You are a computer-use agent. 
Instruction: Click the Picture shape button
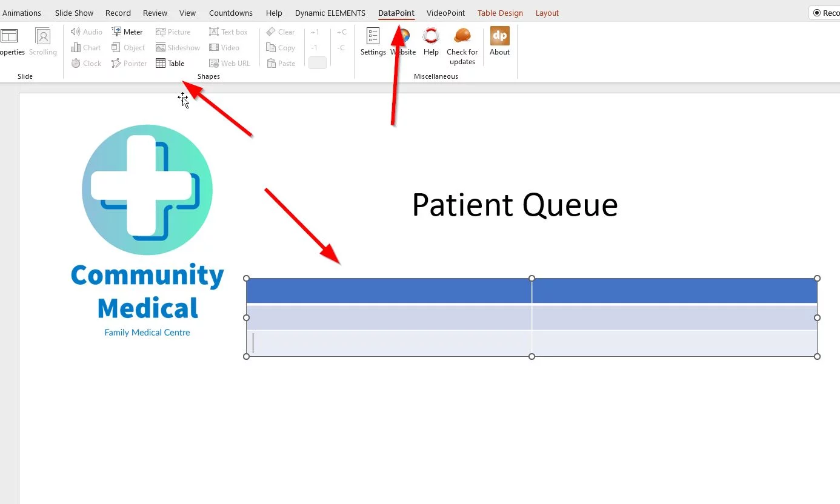point(173,32)
